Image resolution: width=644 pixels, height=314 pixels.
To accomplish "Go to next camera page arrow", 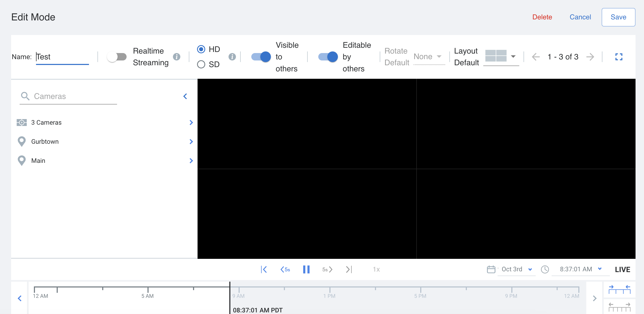I will click(590, 57).
